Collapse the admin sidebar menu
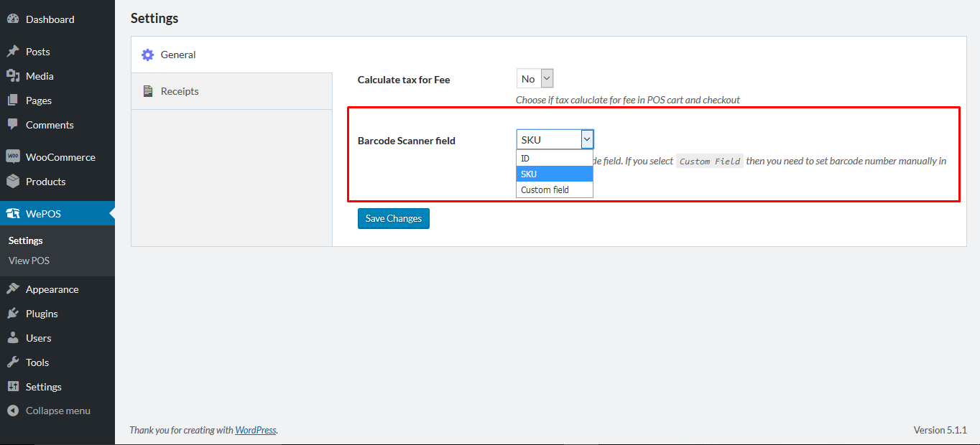 [x=57, y=411]
